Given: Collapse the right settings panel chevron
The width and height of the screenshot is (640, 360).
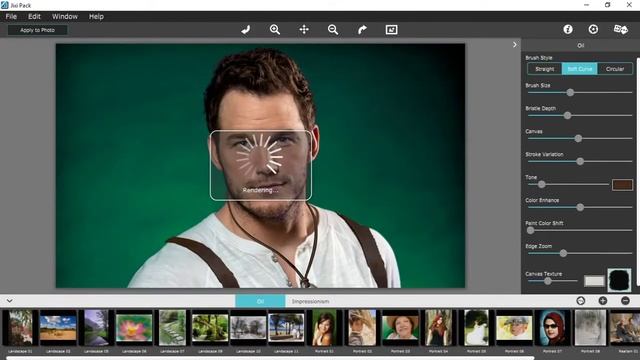Looking at the screenshot, I should pyautogui.click(x=515, y=45).
